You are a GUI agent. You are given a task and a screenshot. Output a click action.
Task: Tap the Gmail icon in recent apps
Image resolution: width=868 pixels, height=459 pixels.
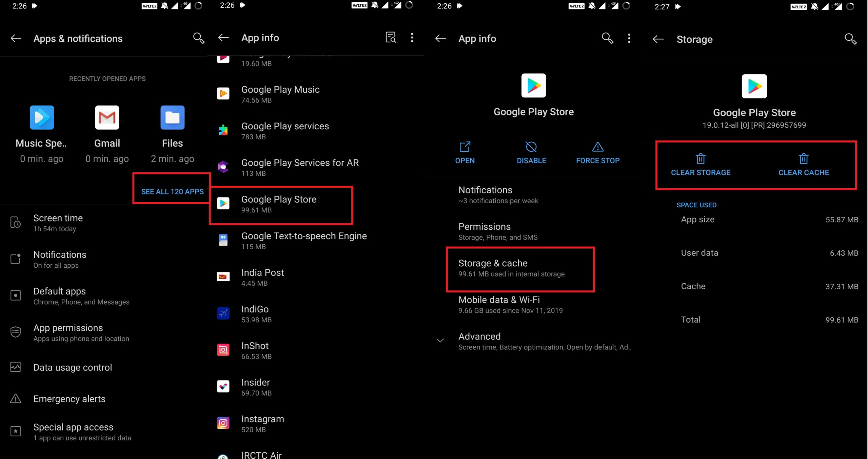107,118
